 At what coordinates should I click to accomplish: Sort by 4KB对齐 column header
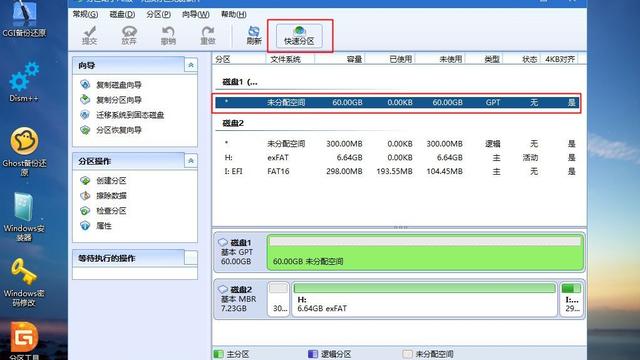tap(560, 59)
